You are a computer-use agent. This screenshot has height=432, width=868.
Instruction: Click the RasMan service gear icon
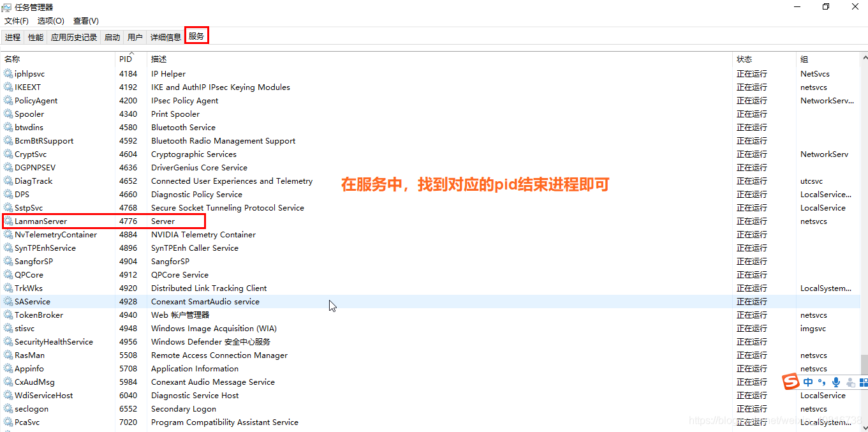(8, 355)
